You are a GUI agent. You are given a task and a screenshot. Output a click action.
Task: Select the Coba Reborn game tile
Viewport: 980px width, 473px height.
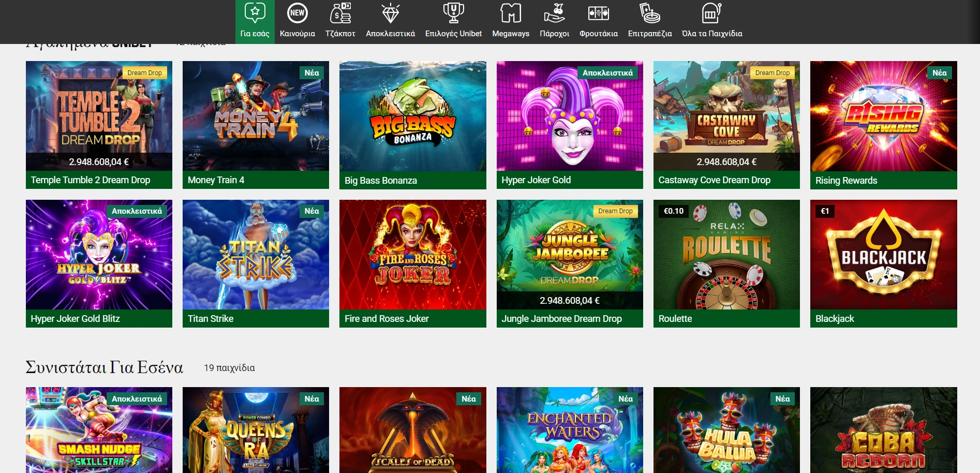pyautogui.click(x=884, y=430)
